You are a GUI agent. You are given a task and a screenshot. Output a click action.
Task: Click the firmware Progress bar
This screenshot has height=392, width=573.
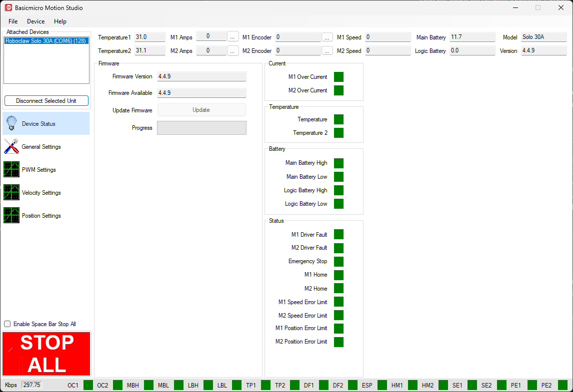click(201, 128)
